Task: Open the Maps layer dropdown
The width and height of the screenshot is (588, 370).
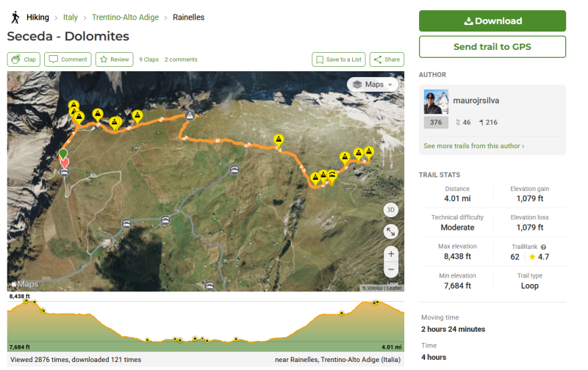Action: tap(373, 84)
